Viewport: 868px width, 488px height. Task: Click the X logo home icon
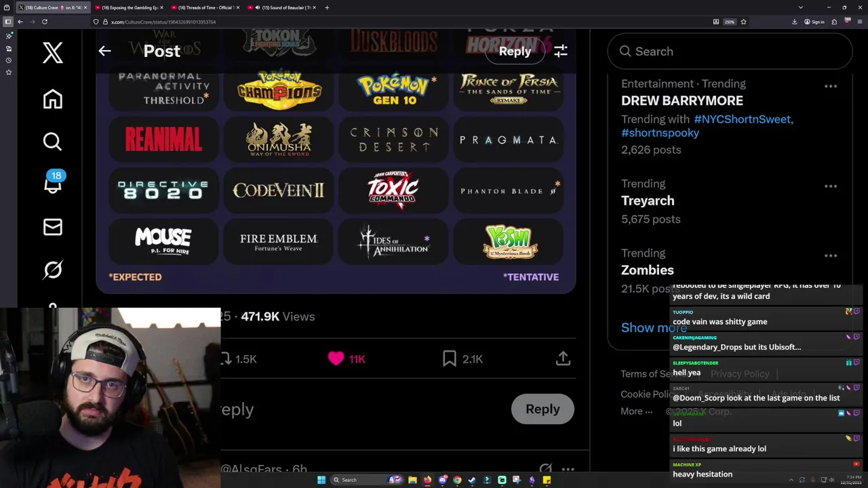click(52, 53)
